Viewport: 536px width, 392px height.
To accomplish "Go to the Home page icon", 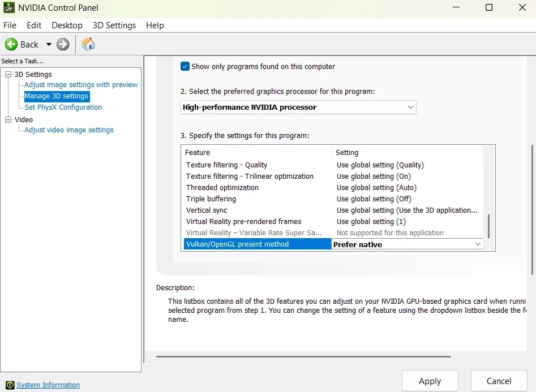I will click(88, 44).
